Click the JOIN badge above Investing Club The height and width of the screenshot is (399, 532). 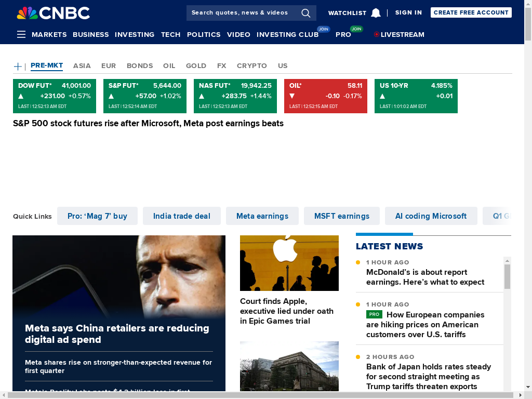(x=323, y=29)
